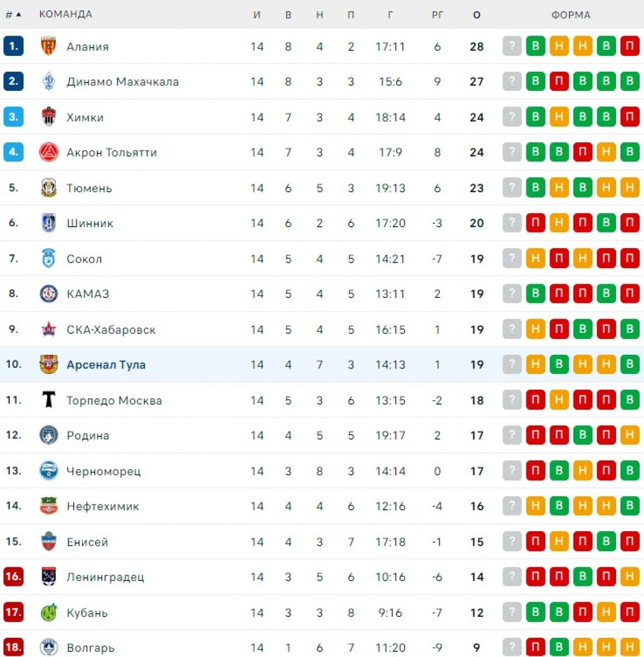644x657 pixels.
Task: Sort standings by the О points header
Action: [x=477, y=15]
